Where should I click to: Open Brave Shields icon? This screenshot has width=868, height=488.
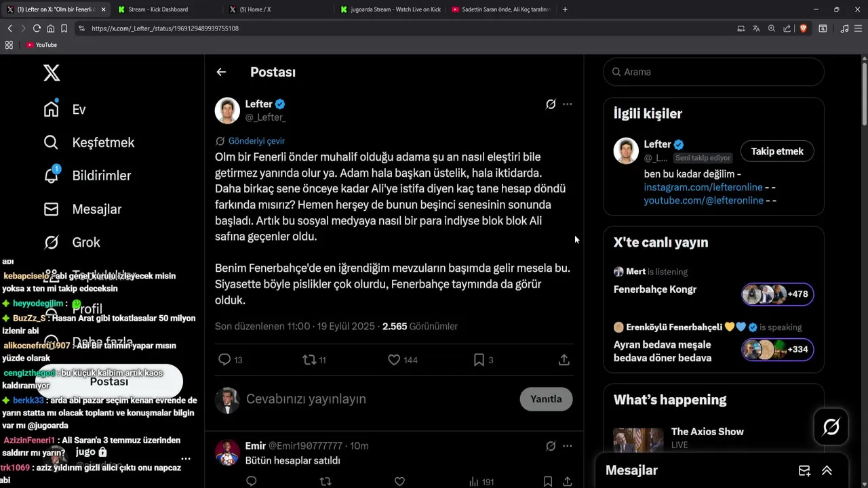[x=803, y=28]
